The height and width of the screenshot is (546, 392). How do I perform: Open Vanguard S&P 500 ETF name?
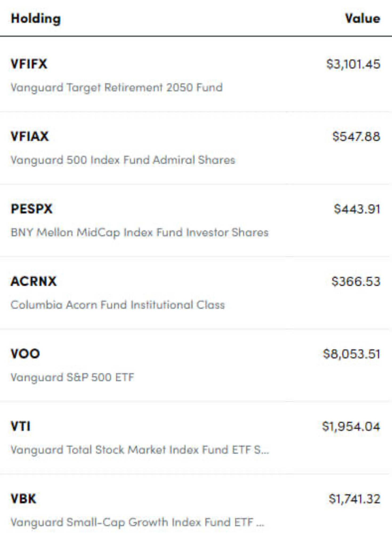pyautogui.click(x=72, y=378)
